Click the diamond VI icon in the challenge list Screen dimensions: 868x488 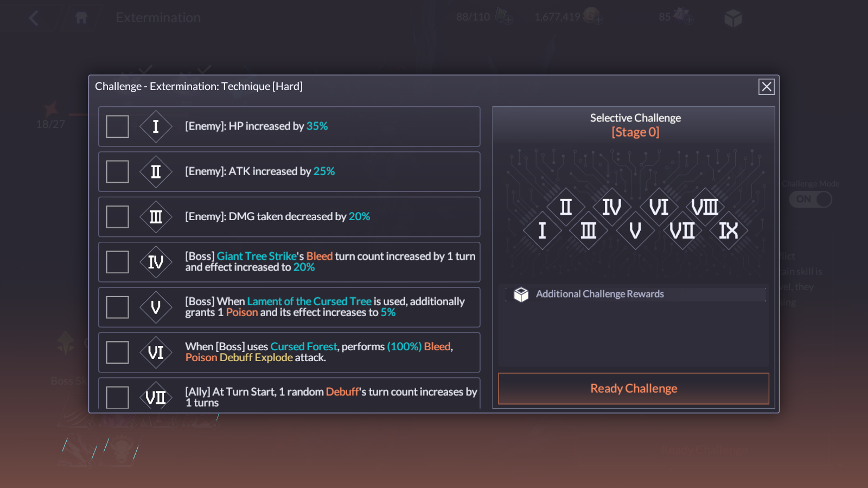(x=156, y=352)
